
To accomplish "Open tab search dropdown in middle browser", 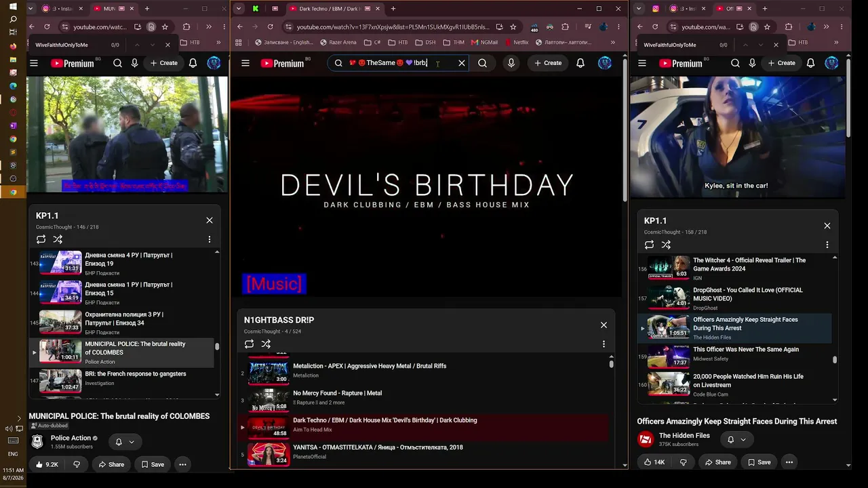I will tap(238, 9).
